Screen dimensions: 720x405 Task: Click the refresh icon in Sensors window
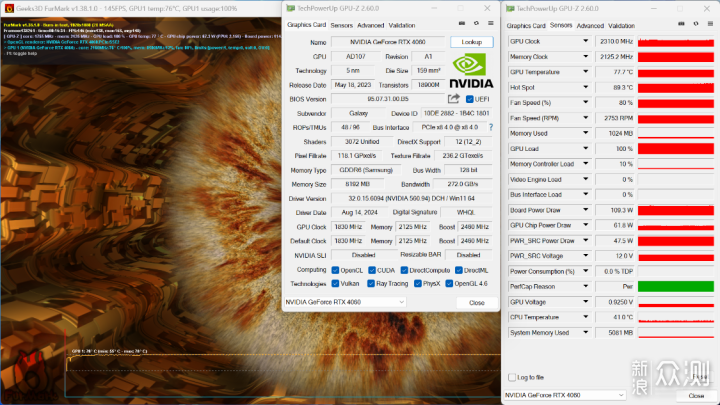(696, 24)
